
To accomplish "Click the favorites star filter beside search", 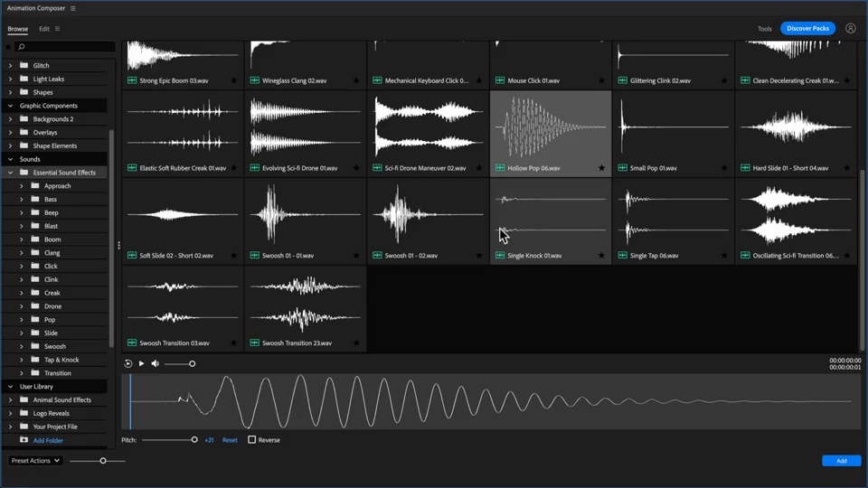I will coord(9,47).
